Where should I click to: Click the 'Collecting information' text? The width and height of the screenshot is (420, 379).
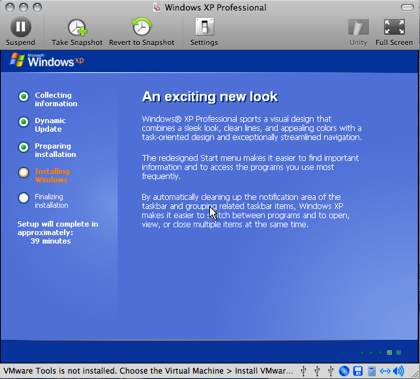point(56,99)
